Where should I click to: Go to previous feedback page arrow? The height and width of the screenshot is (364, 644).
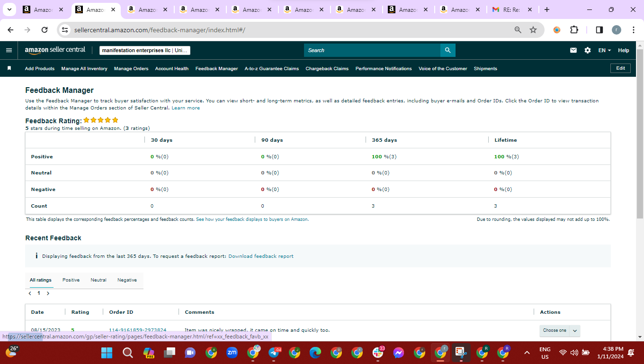30,293
